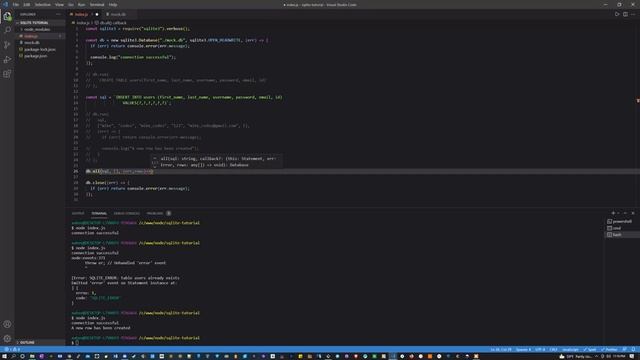Open the Run and Debug view
The image size is (640, 360).
7,60
